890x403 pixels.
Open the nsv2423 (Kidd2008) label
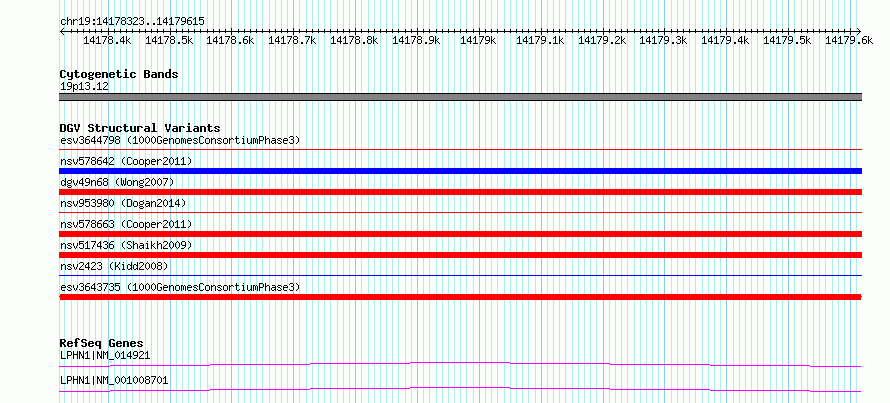tap(114, 266)
